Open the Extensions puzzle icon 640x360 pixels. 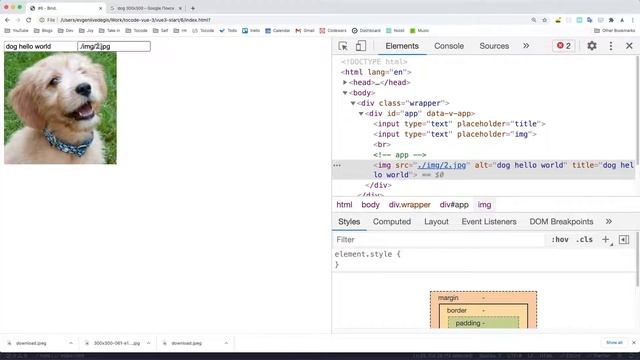[611, 20]
